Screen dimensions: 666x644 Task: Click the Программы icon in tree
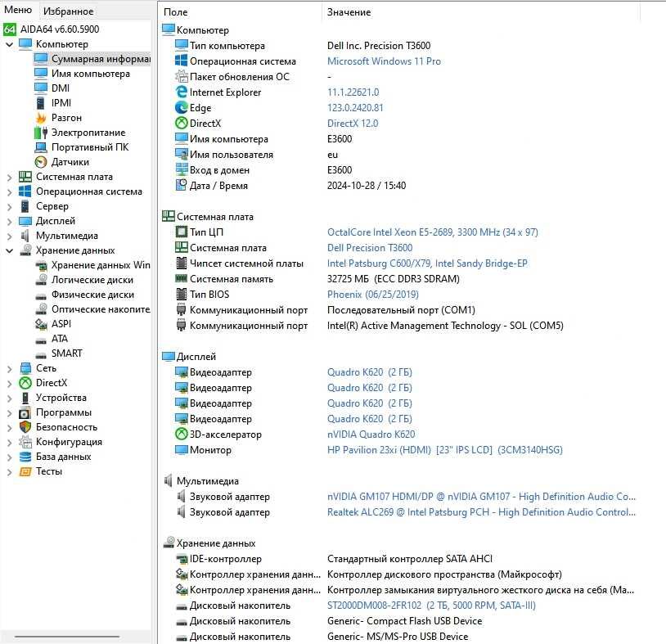25,412
